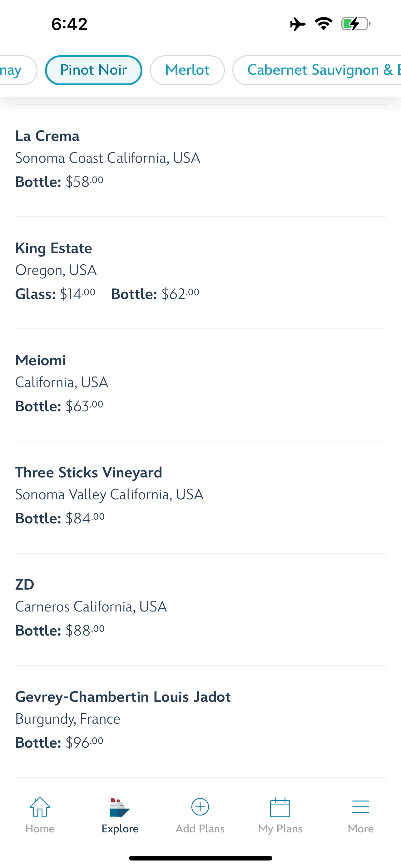401x868 pixels.
Task: Tap the status bar clock 6:42
Action: click(x=69, y=24)
